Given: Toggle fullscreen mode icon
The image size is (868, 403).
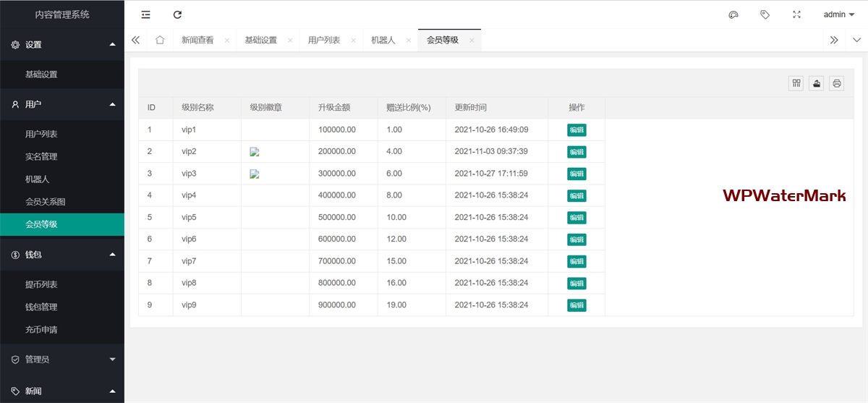Looking at the screenshot, I should [797, 14].
